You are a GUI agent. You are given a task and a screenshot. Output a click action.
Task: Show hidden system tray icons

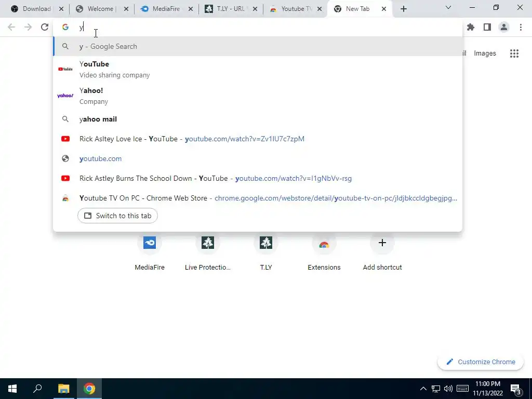tap(423, 389)
